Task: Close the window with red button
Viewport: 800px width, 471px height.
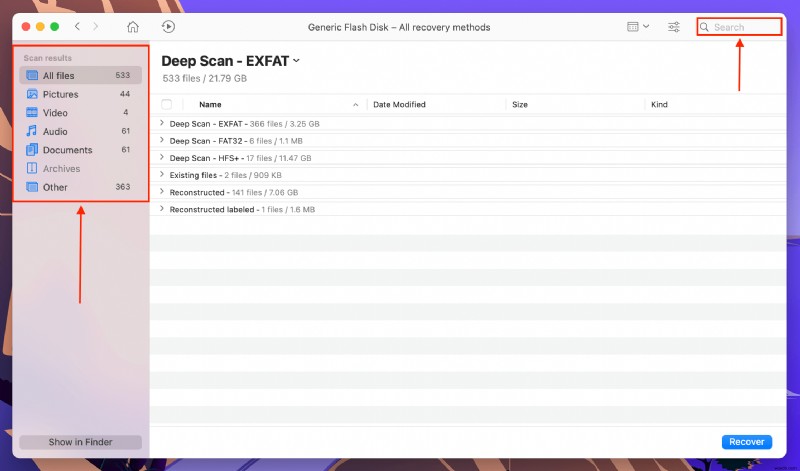Action: coord(26,27)
